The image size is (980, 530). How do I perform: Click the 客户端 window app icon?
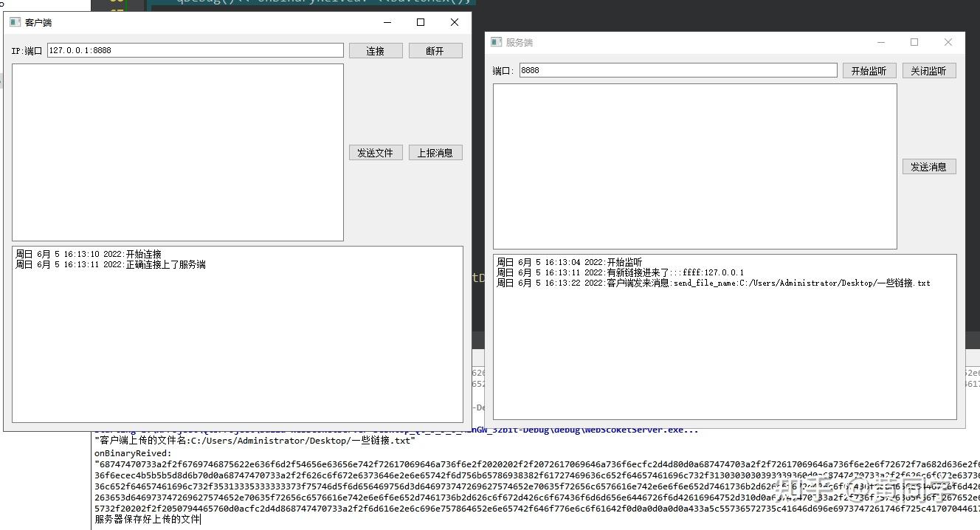tap(15, 22)
